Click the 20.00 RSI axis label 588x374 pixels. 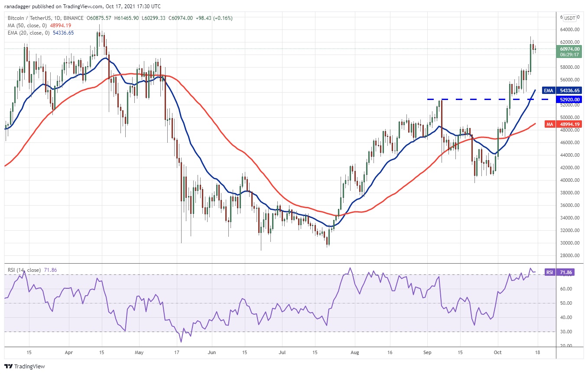[x=565, y=345]
